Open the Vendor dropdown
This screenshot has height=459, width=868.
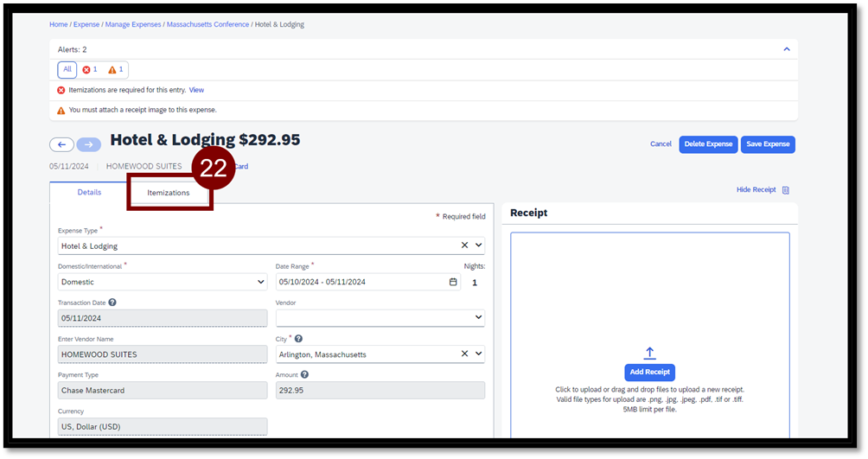click(x=478, y=318)
